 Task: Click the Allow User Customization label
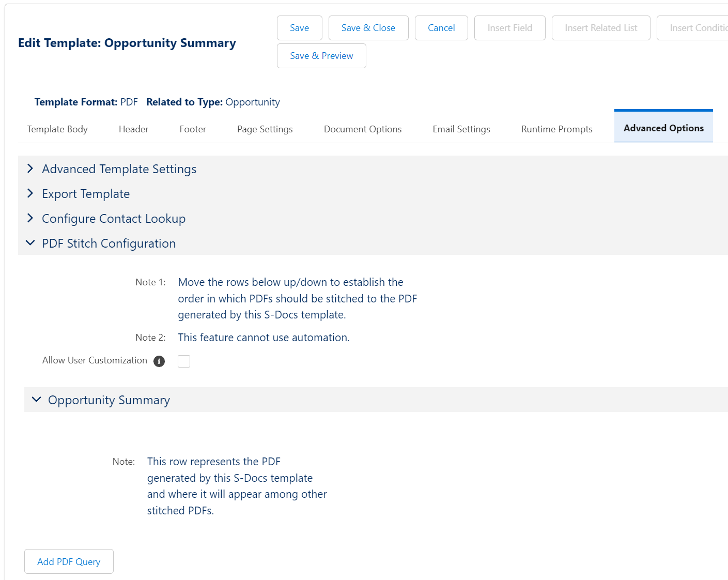(x=95, y=360)
